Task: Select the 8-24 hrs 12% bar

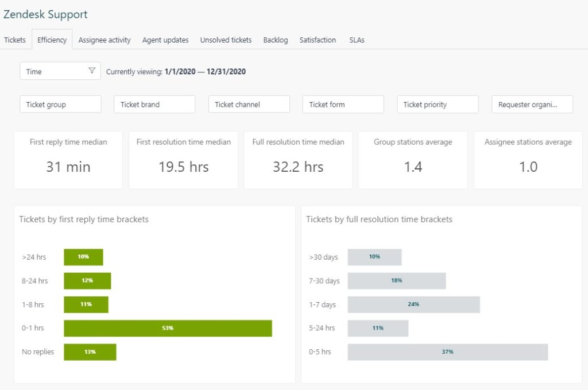Action: tap(87, 281)
